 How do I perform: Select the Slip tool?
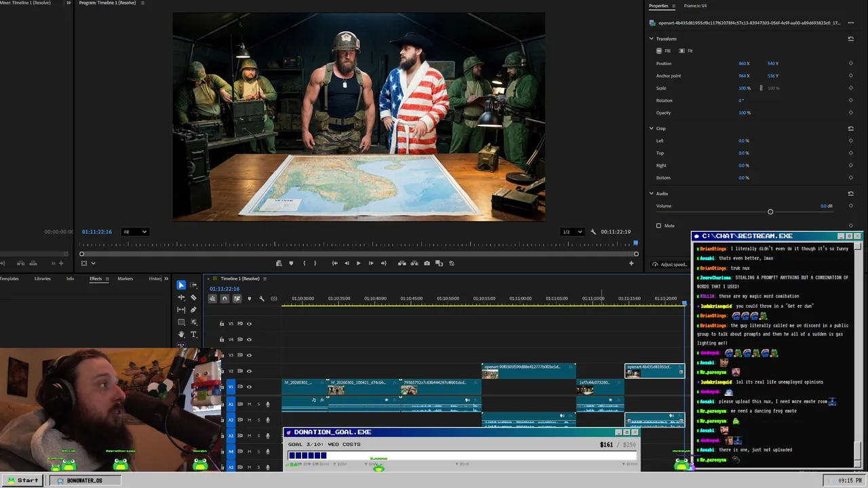pos(181,310)
